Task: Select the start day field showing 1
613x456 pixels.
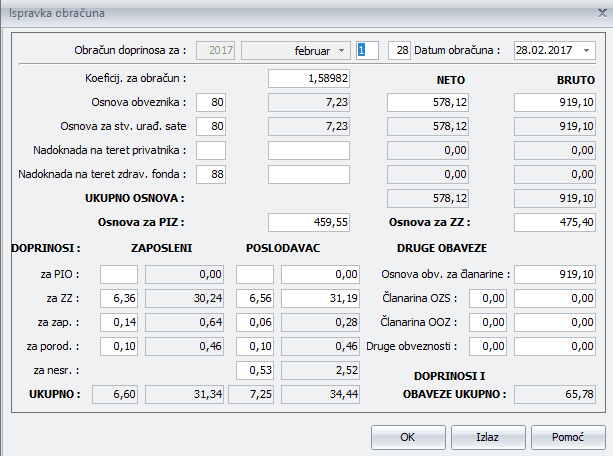Action: click(367, 50)
